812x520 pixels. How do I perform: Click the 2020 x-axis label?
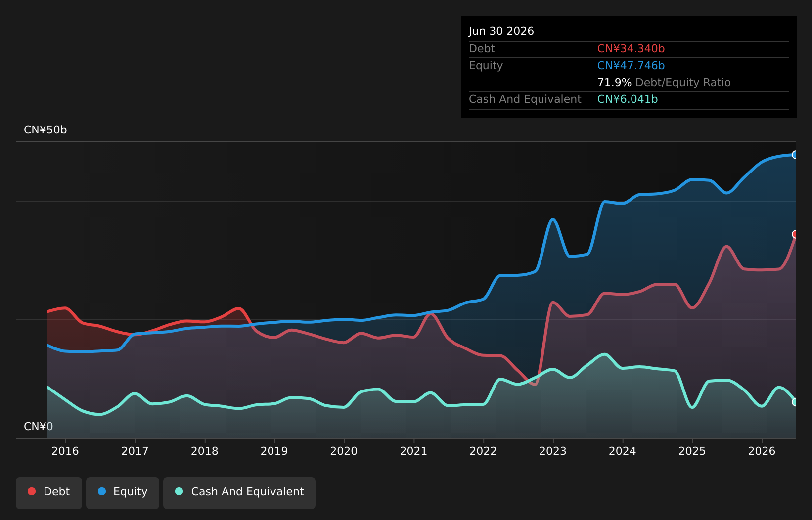pyautogui.click(x=344, y=451)
